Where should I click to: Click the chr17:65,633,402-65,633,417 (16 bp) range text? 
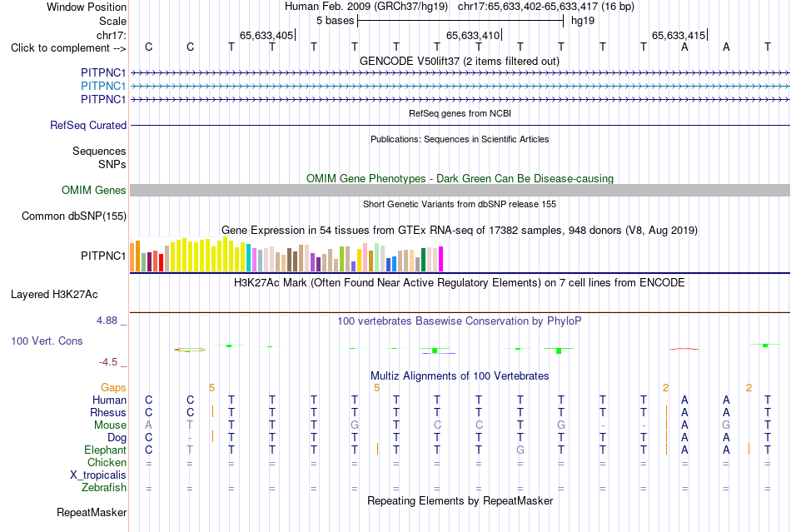pyautogui.click(x=546, y=7)
